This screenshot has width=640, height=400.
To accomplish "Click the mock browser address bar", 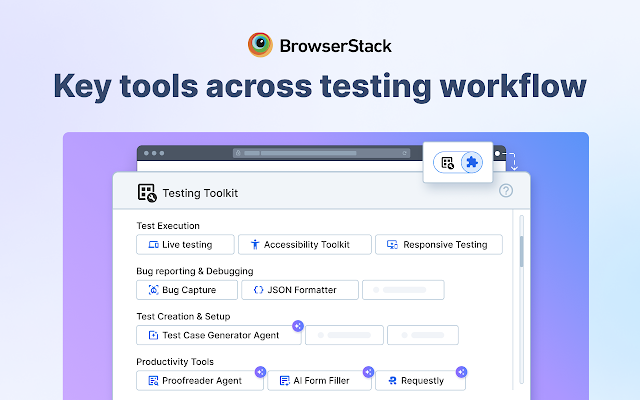I will (322, 153).
